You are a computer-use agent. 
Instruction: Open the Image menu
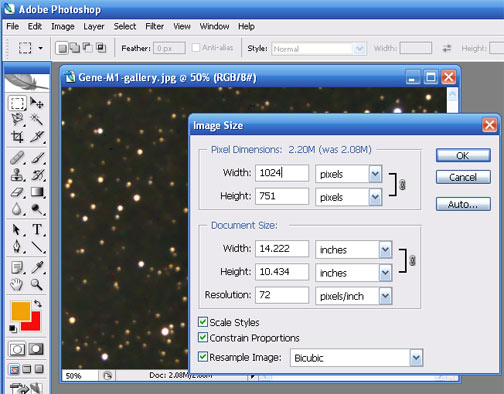pos(63,26)
